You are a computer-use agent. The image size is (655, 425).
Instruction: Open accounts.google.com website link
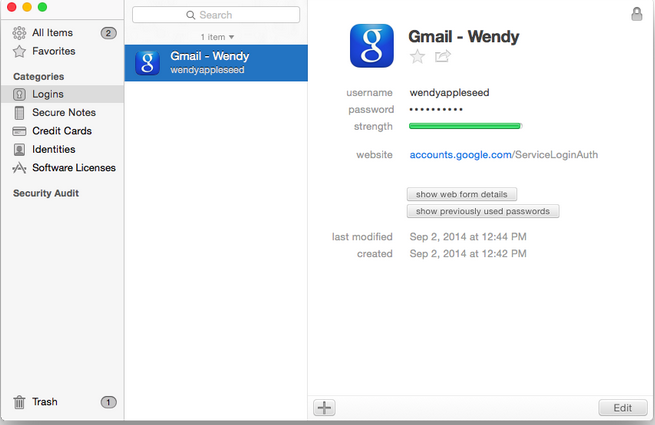tap(460, 155)
